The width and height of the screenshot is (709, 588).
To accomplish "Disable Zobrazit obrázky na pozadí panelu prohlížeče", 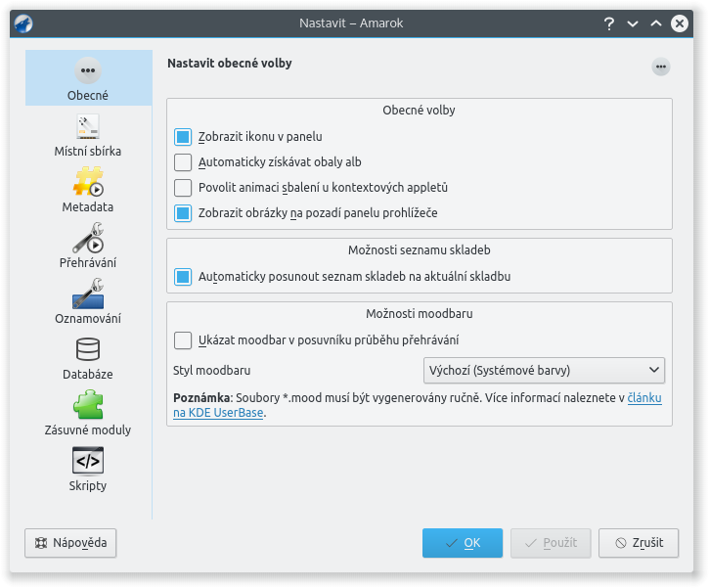I will (183, 212).
